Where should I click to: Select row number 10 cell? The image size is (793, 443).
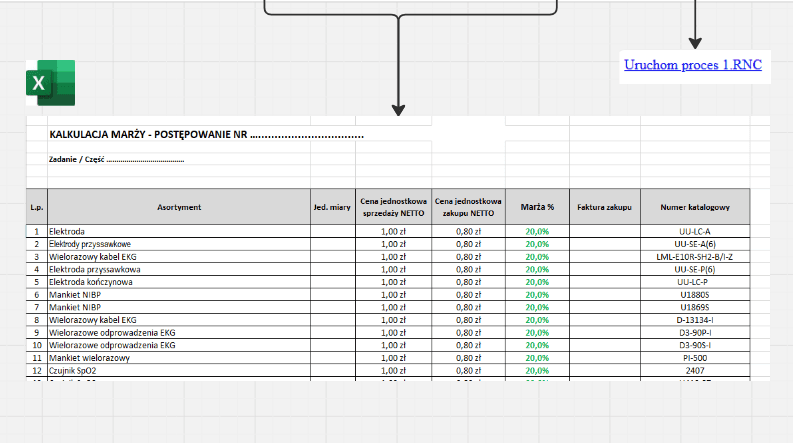coord(37,345)
